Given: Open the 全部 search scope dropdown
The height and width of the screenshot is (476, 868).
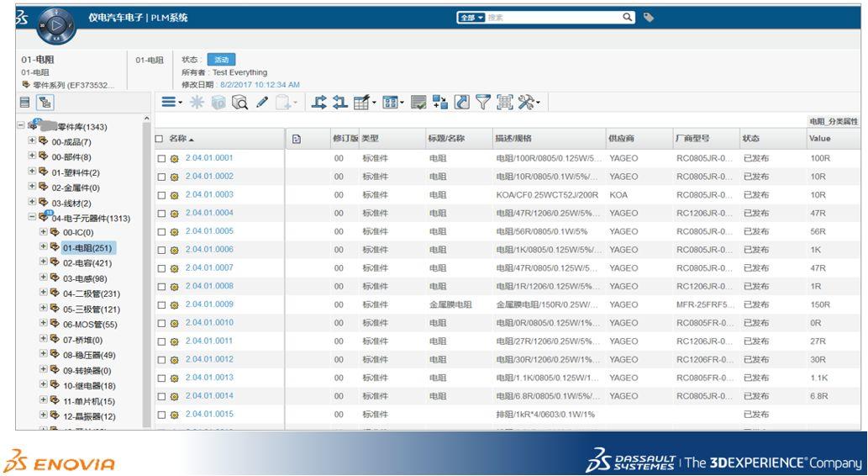Looking at the screenshot, I should pos(471,18).
